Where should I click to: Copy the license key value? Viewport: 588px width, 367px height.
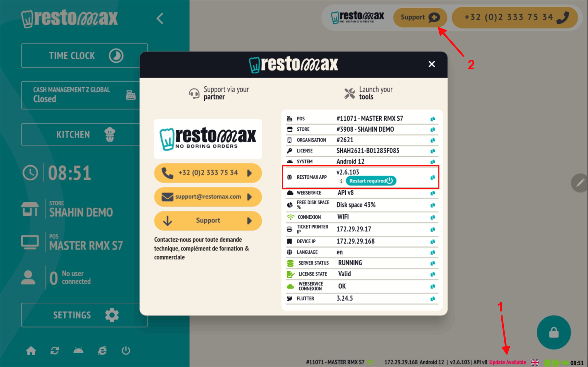(432, 151)
